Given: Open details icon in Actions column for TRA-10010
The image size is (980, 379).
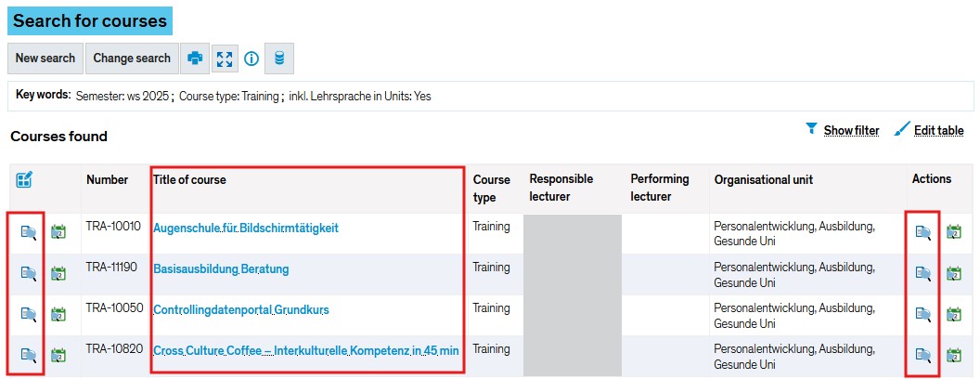Looking at the screenshot, I should point(923,232).
